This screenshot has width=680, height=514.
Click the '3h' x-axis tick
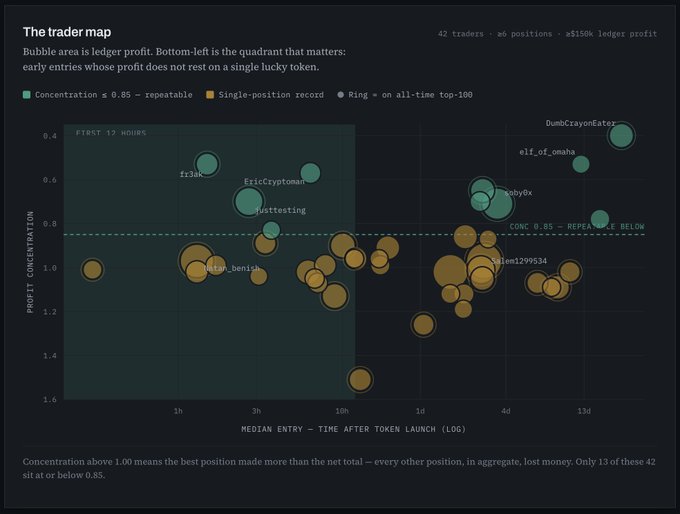tap(256, 411)
